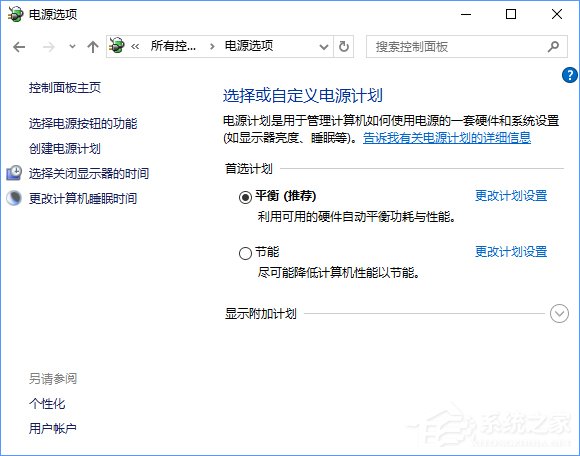Click the back navigation arrow
The image size is (580, 456).
(x=19, y=47)
